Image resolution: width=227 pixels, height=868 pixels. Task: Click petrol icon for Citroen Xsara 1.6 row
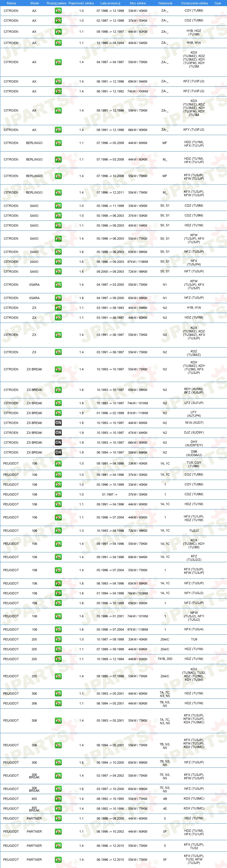(x=58, y=298)
